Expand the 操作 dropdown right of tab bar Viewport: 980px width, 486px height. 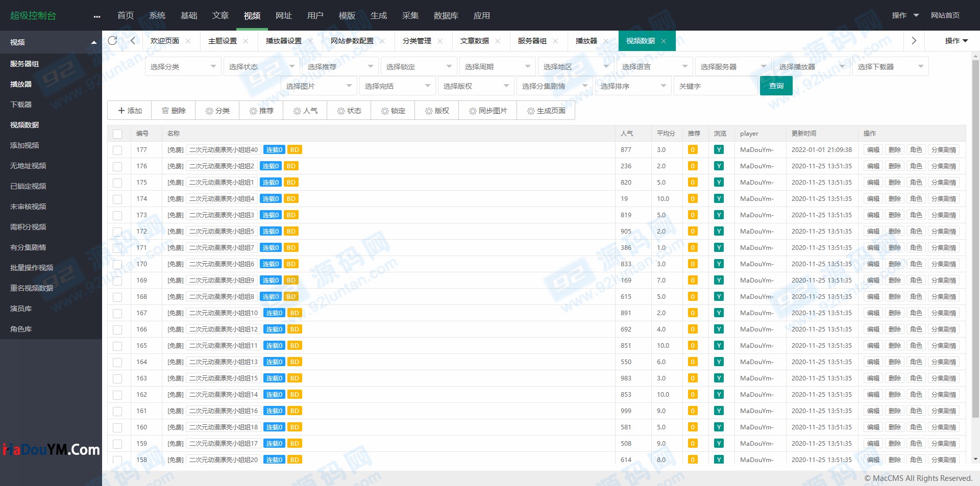[956, 41]
